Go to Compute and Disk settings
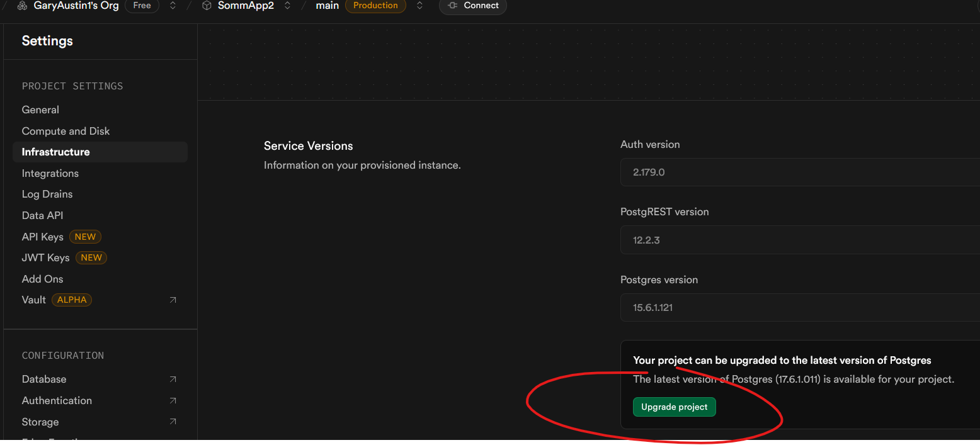 (x=66, y=131)
